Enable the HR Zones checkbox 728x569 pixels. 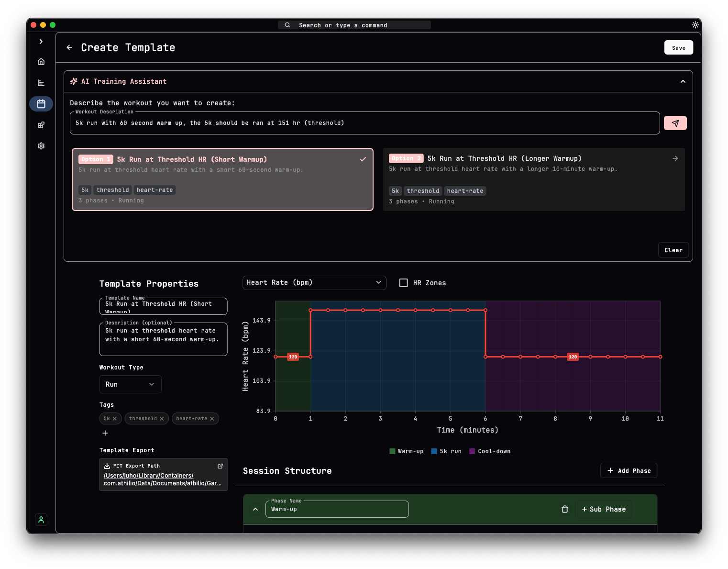tap(404, 283)
